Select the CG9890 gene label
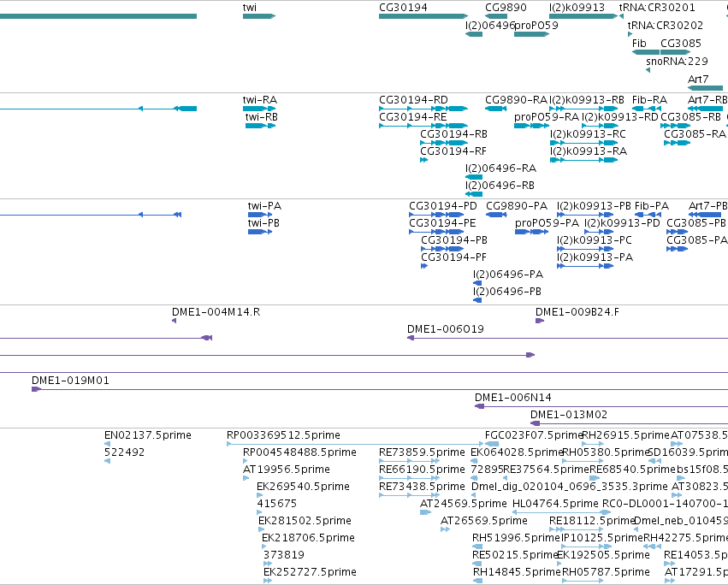The image size is (728, 585). 506,8
